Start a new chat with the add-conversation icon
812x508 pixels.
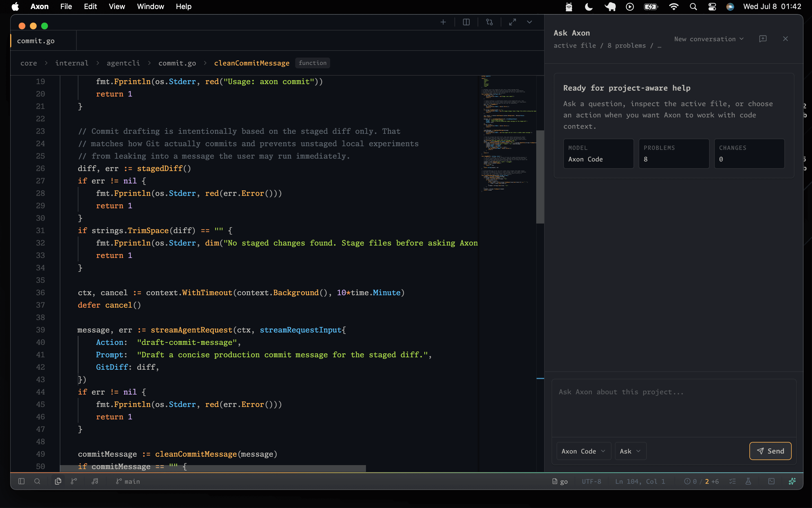[763, 39]
